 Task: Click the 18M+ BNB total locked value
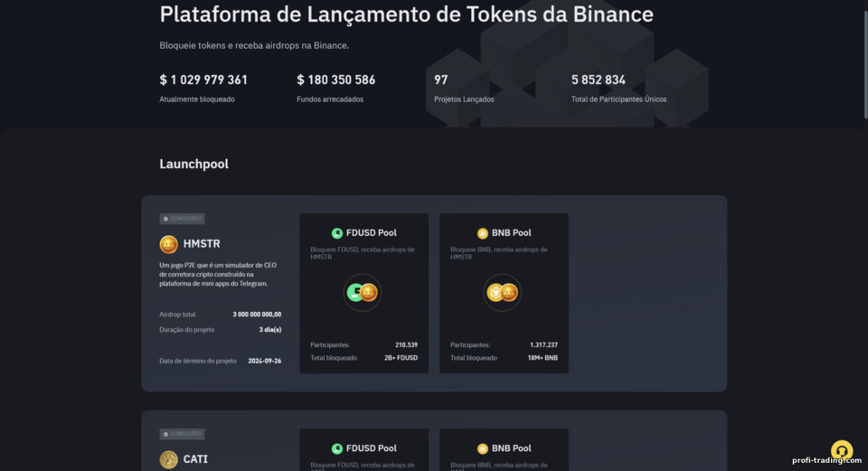pyautogui.click(x=542, y=358)
